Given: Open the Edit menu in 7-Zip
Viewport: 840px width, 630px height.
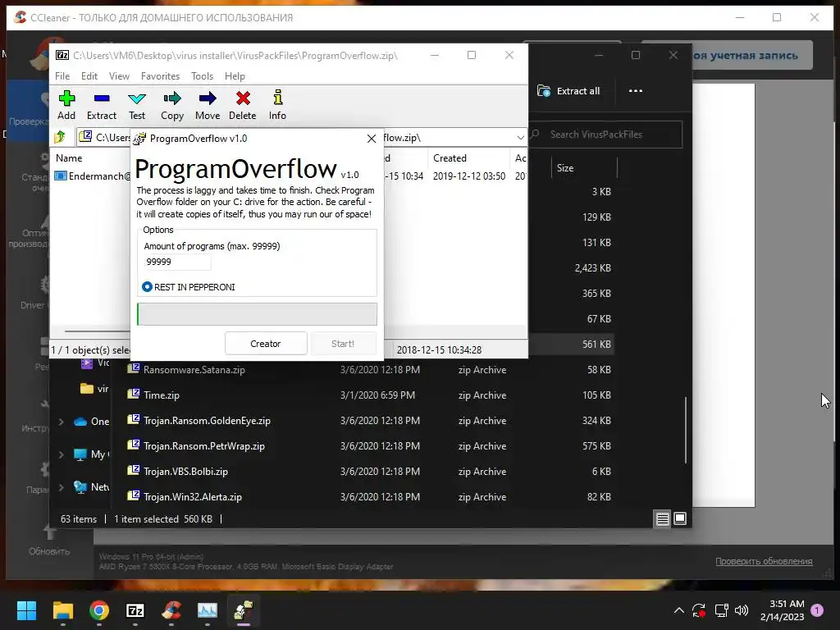Looking at the screenshot, I should [x=89, y=76].
